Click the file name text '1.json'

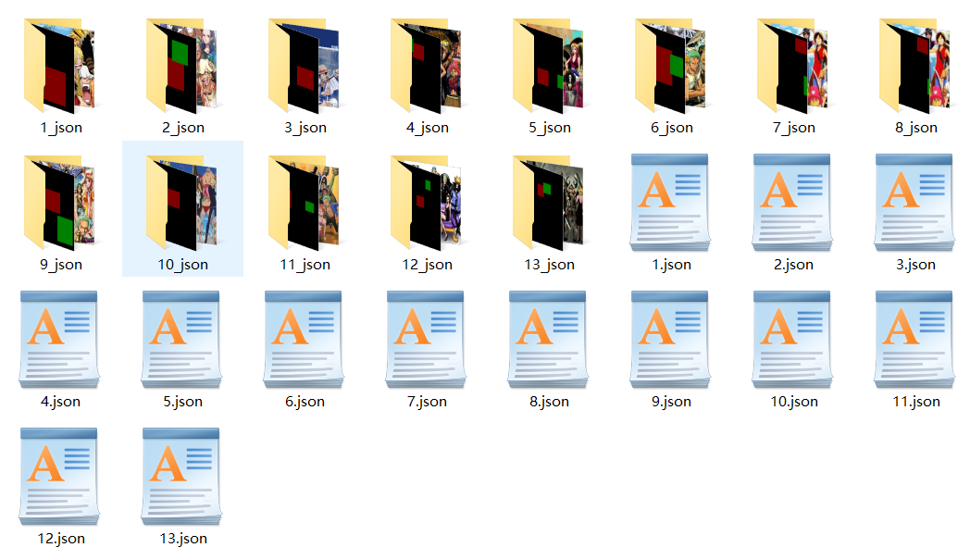(x=672, y=265)
